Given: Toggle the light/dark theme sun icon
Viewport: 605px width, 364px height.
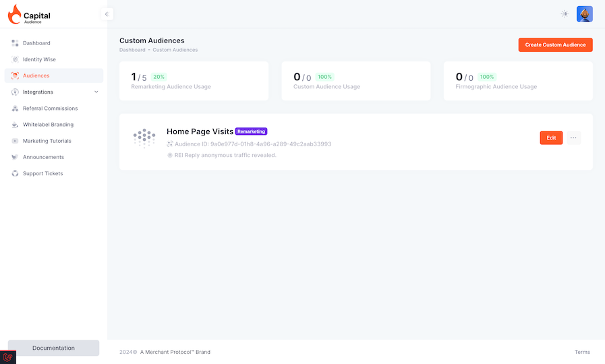Looking at the screenshot, I should (x=565, y=14).
